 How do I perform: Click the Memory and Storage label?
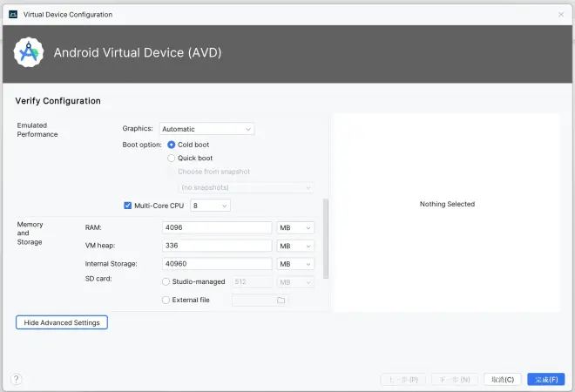click(x=30, y=233)
